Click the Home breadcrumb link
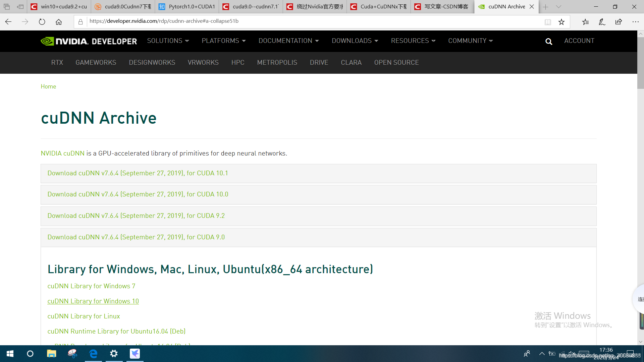644x362 pixels. (x=48, y=86)
